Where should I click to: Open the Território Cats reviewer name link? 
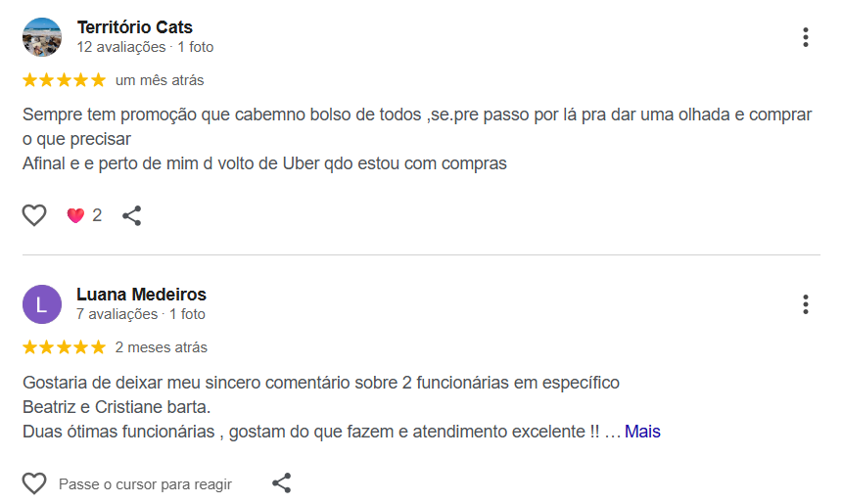tap(134, 27)
